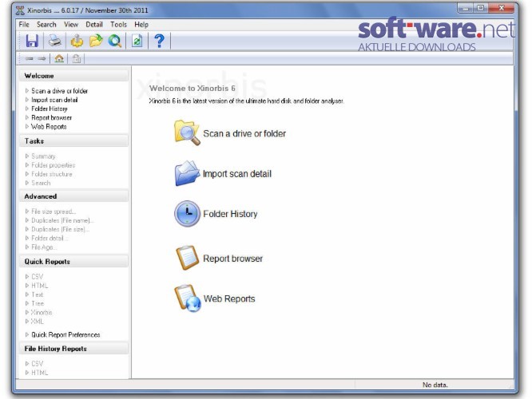
Task: Select CSV under File History Reports
Action: 37,364
